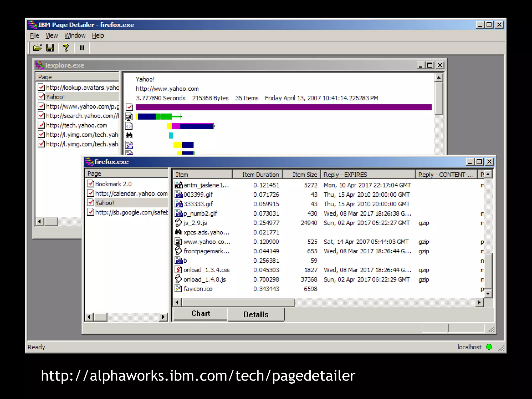
Task: Click the Page header in firefox.exe window
Action: 126,174
